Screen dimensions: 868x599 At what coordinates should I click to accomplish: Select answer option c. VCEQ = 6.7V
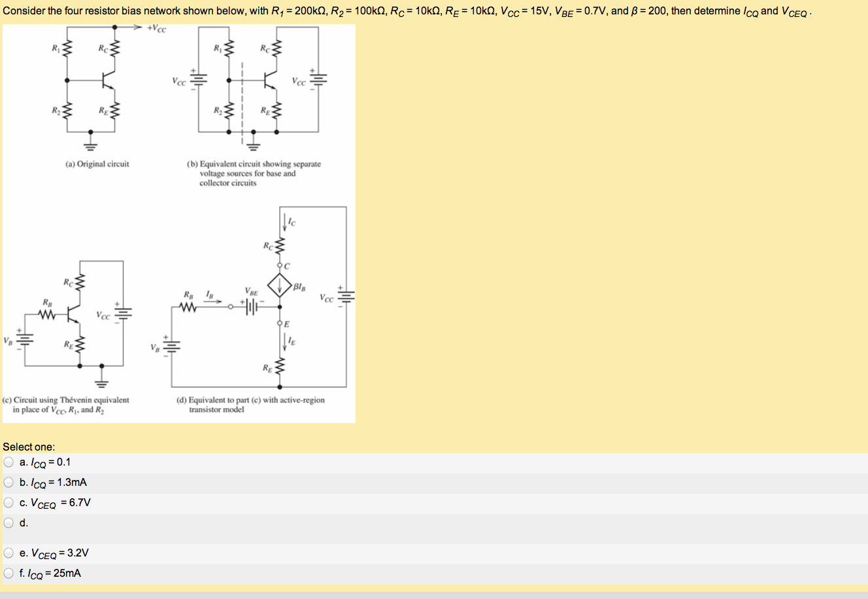(8, 502)
